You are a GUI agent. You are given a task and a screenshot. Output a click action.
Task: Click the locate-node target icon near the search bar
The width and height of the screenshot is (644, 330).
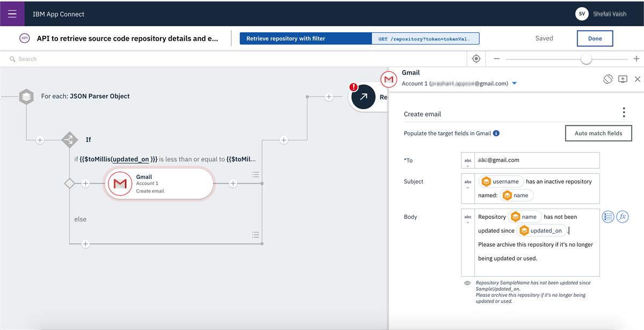pyautogui.click(x=475, y=59)
